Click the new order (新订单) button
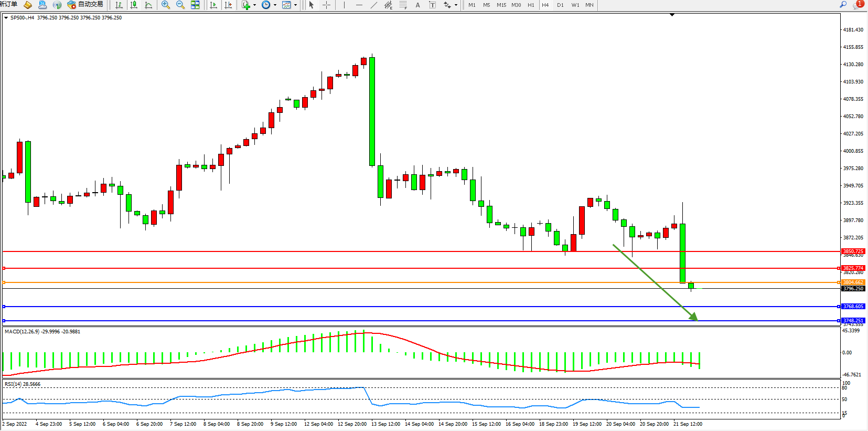This screenshot has height=431, width=868. tap(8, 4)
